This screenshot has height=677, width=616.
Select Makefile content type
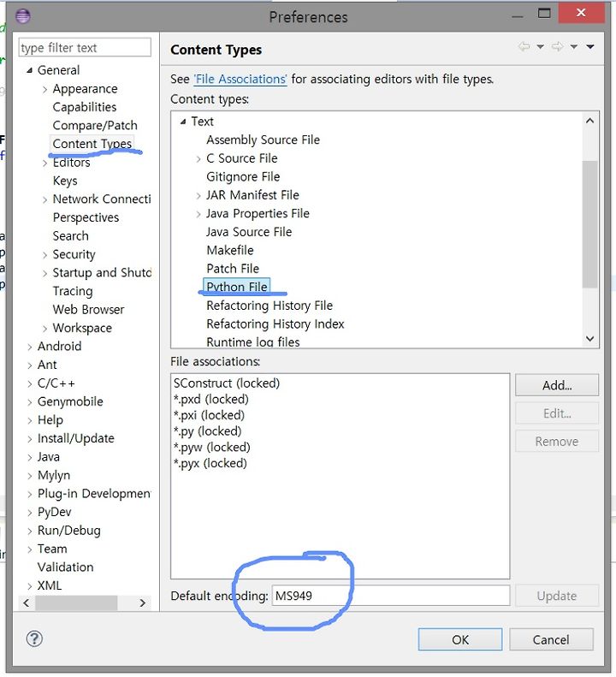pyautogui.click(x=230, y=251)
